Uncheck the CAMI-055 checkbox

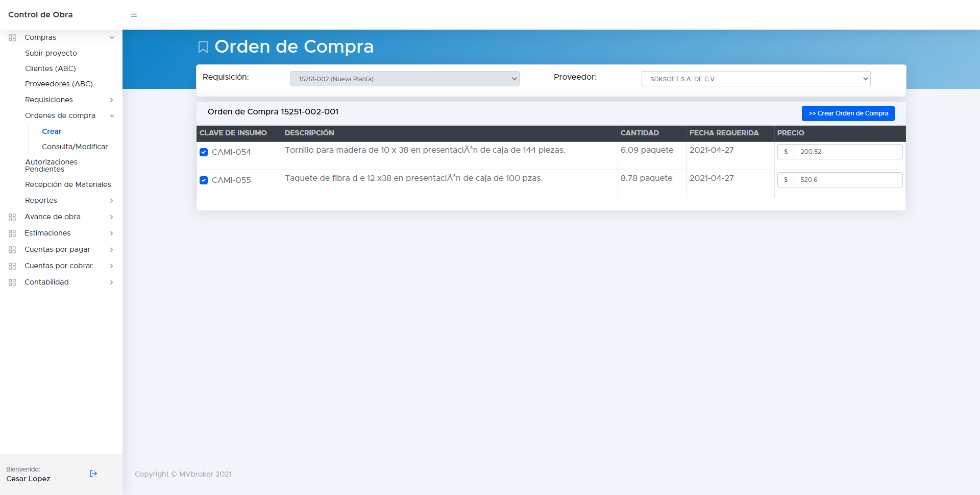tap(204, 180)
